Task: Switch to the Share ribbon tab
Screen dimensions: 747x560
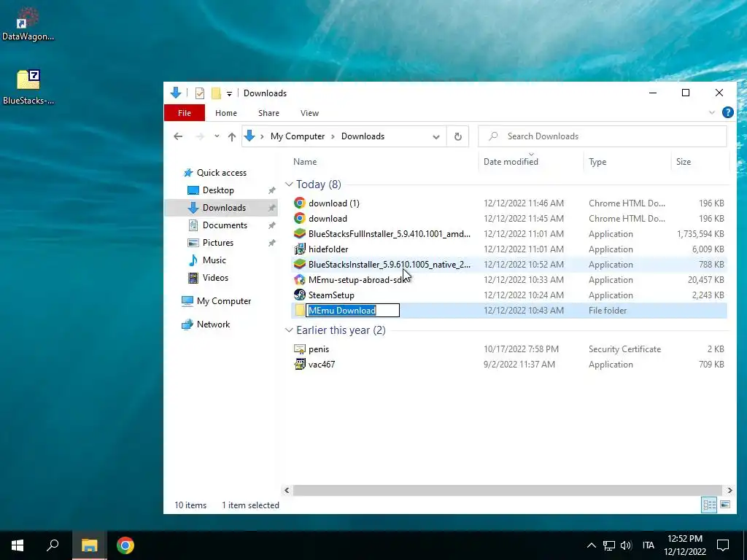Action: 268,113
